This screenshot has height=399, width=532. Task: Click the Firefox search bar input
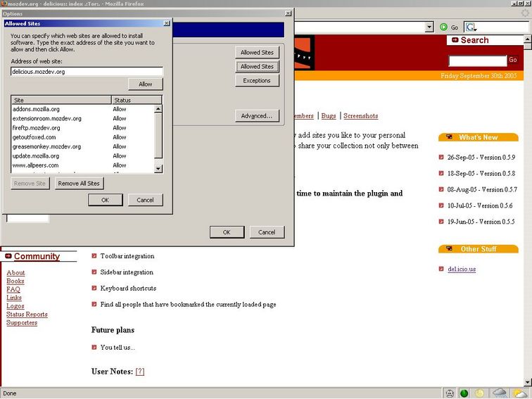tap(503, 27)
